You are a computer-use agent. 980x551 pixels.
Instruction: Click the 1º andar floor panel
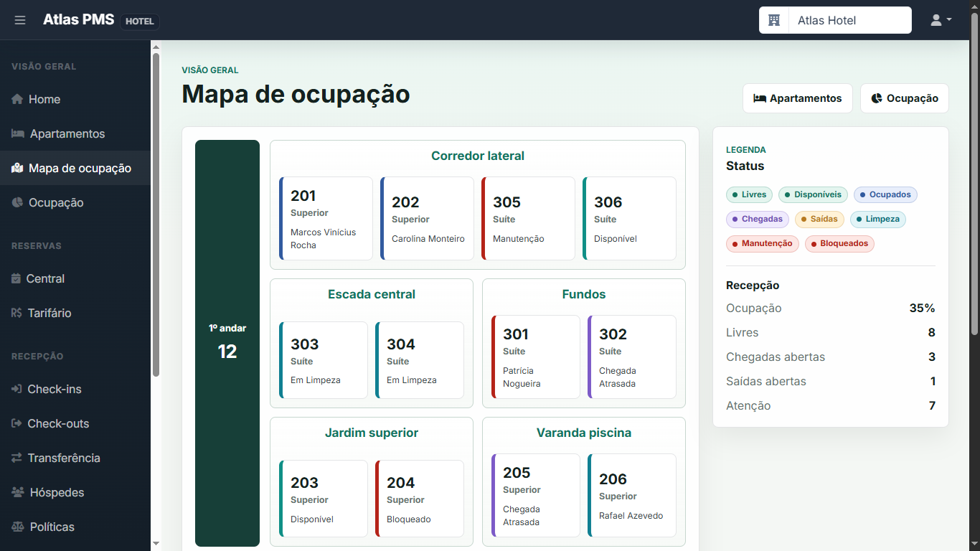pyautogui.click(x=227, y=343)
